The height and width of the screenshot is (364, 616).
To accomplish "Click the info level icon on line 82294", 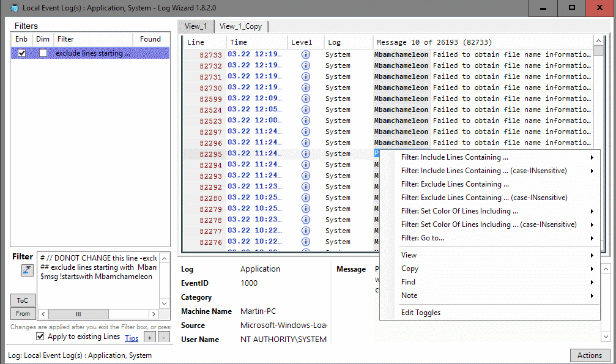I will tap(306, 165).
